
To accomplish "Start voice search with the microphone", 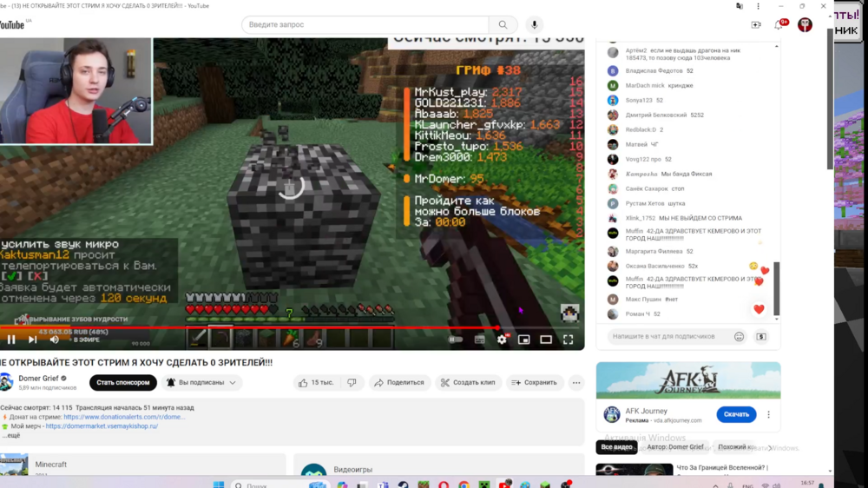I will tap(534, 25).
